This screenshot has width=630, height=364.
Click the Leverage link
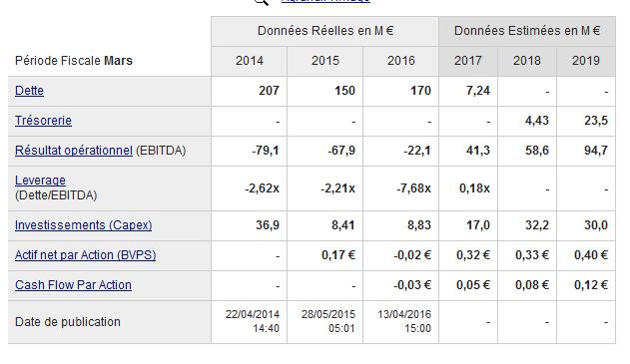[x=40, y=181]
